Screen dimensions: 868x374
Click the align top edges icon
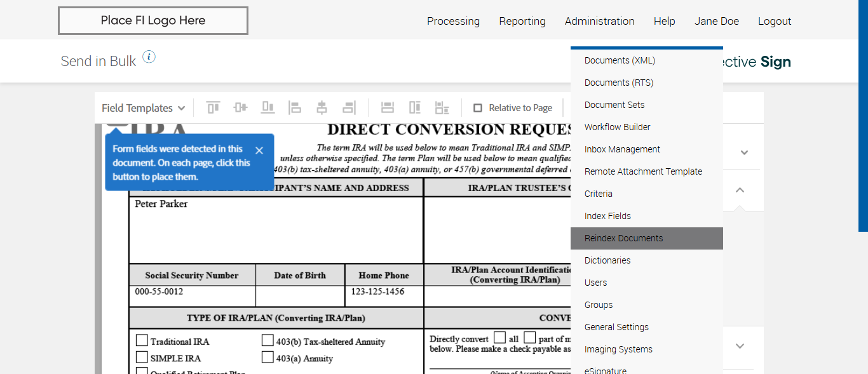pyautogui.click(x=213, y=108)
